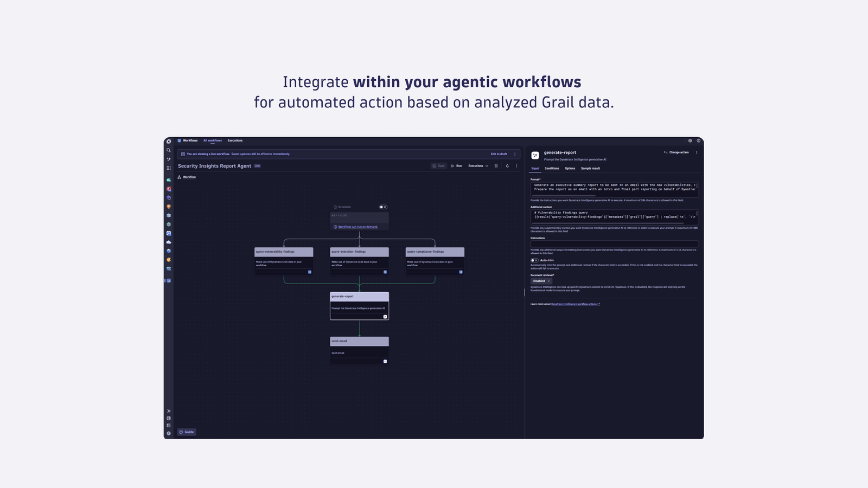Viewport: 868px width, 488px height.
Task: Open settings gear icon in top bar
Action: point(690,141)
